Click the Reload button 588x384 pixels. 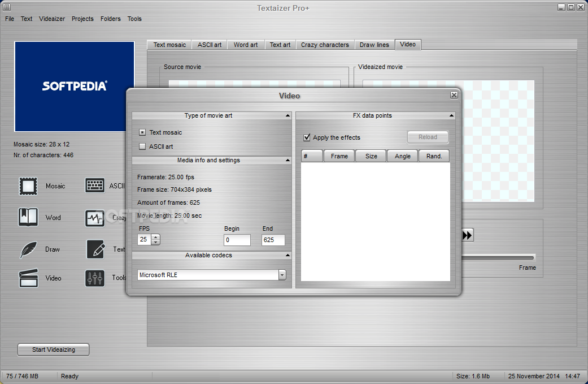click(428, 137)
